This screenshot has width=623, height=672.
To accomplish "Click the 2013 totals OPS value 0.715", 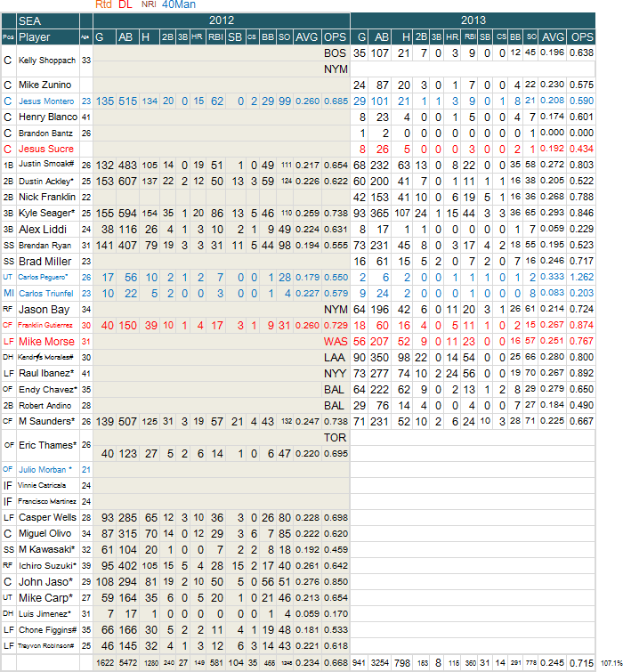I will (x=581, y=663).
